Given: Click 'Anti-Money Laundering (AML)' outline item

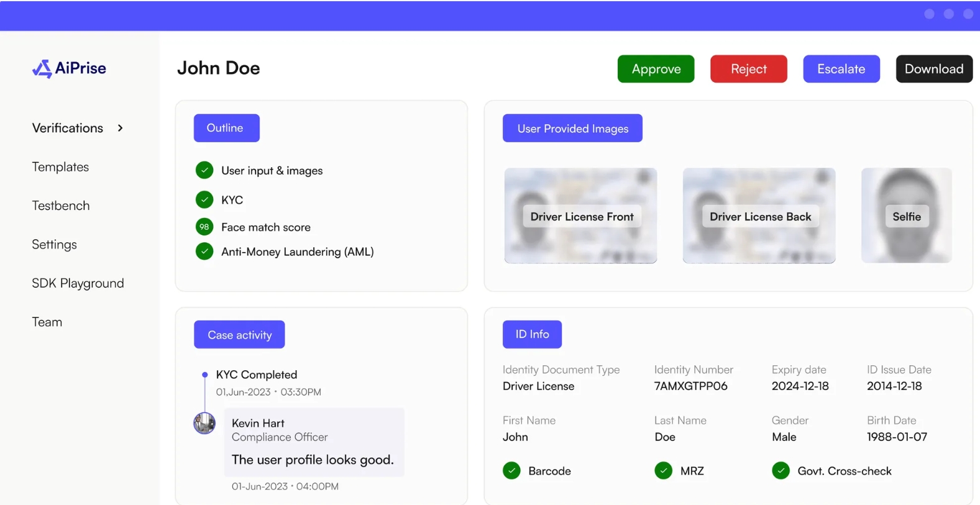Looking at the screenshot, I should [x=298, y=252].
